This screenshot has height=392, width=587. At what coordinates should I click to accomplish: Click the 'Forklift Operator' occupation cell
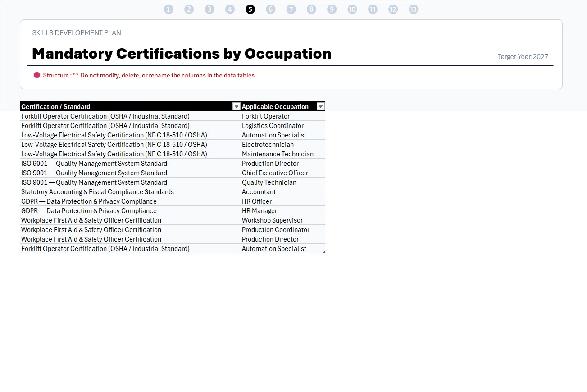point(282,116)
